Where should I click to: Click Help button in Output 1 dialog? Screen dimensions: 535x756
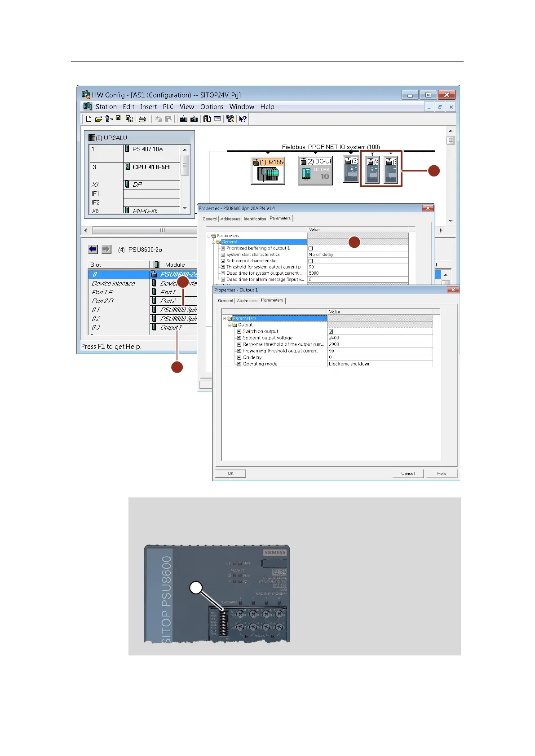click(442, 473)
